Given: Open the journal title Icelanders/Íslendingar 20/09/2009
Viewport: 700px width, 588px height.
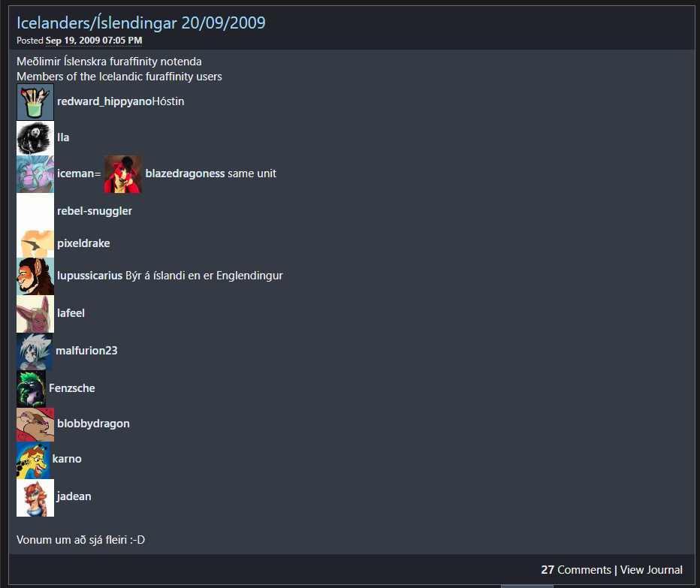Looking at the screenshot, I should pyautogui.click(x=141, y=23).
